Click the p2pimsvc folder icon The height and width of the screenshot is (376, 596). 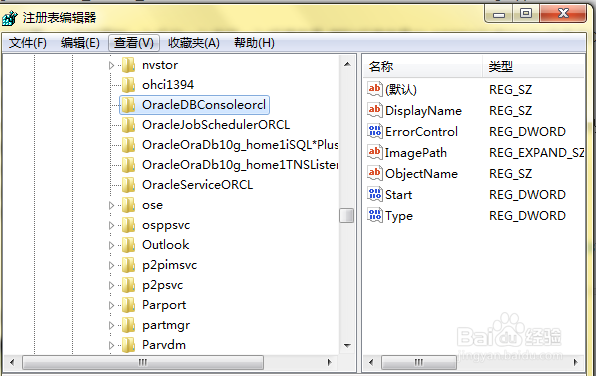pyautogui.click(x=128, y=265)
